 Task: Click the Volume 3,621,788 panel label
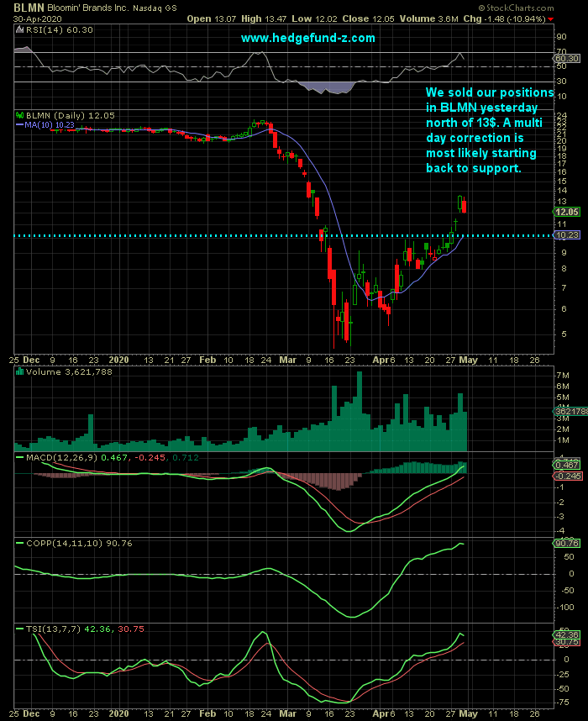click(69, 371)
